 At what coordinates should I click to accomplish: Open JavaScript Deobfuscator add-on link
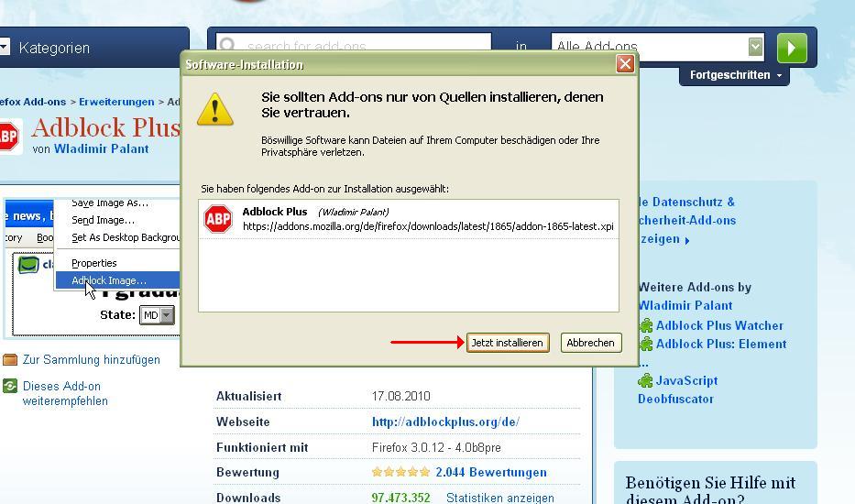pos(676,389)
